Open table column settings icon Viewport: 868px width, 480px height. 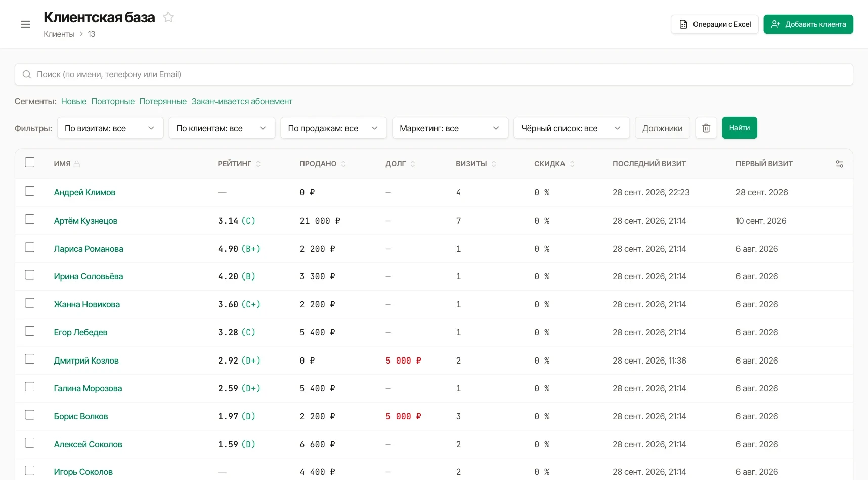pyautogui.click(x=839, y=164)
